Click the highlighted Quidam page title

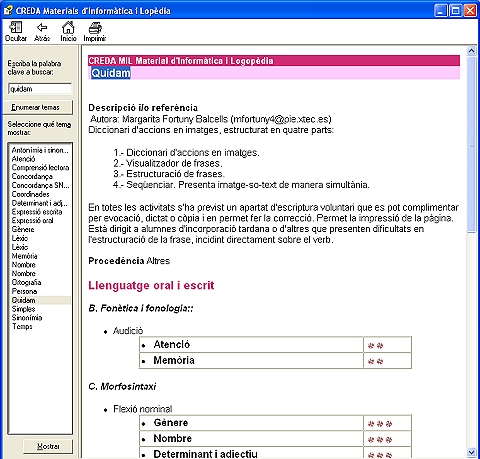[111, 73]
